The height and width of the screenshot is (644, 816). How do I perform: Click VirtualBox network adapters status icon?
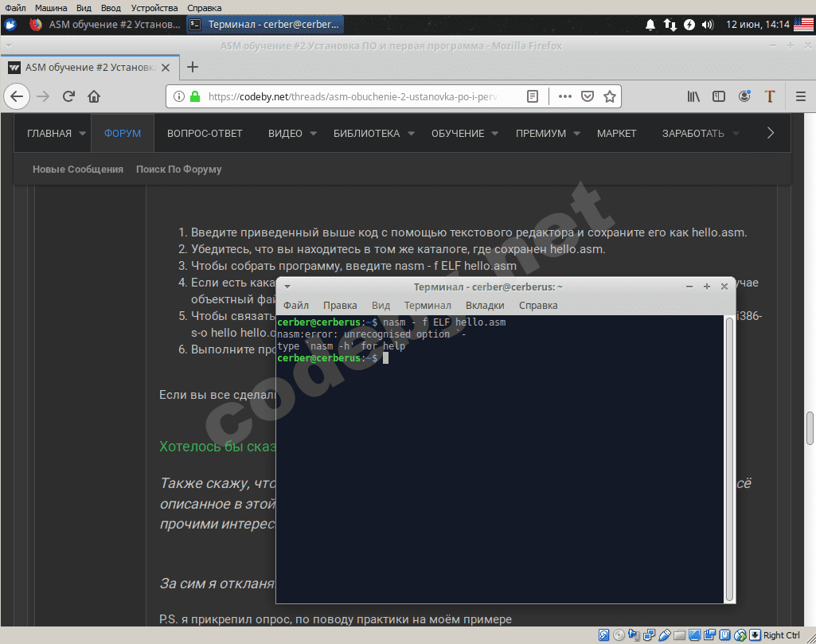[649, 634]
